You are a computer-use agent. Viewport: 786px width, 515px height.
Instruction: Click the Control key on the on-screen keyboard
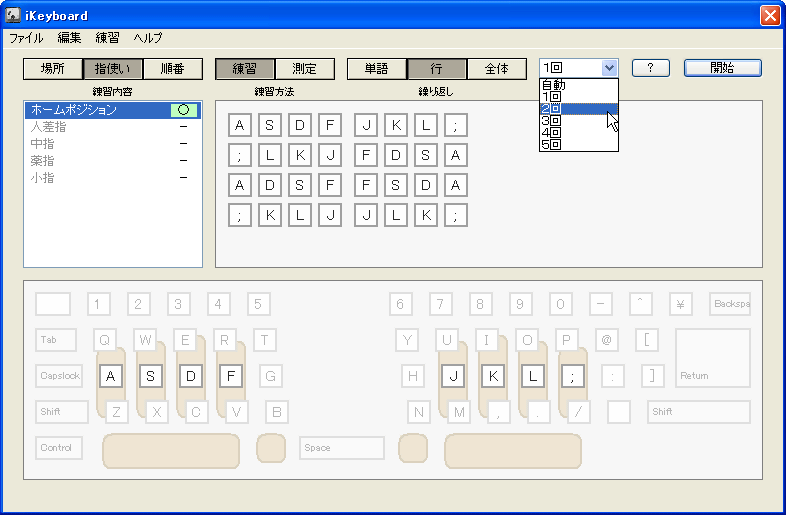pyautogui.click(x=59, y=448)
